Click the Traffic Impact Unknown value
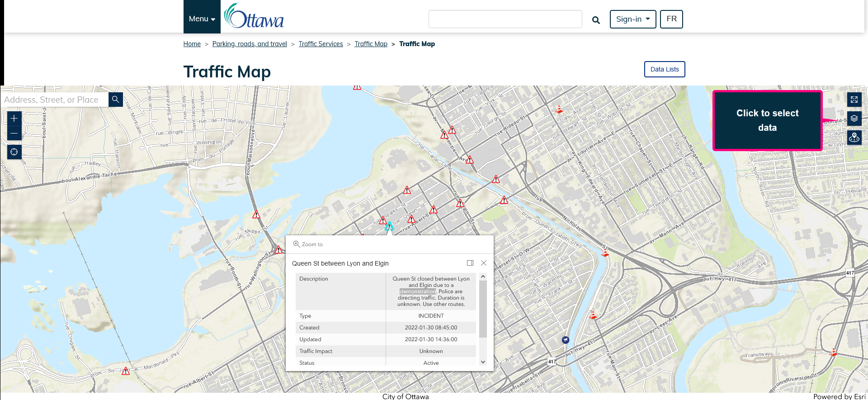The image size is (868, 400). [431, 351]
